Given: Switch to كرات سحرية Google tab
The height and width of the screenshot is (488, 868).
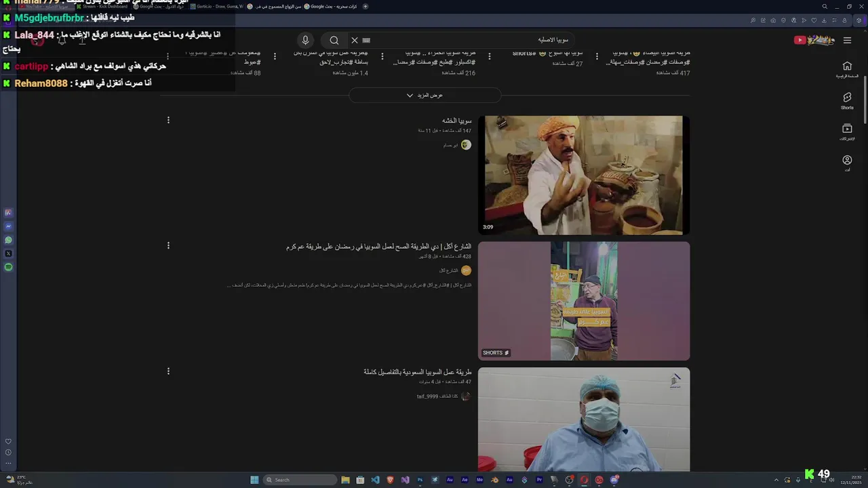Looking at the screenshot, I should point(330,7).
